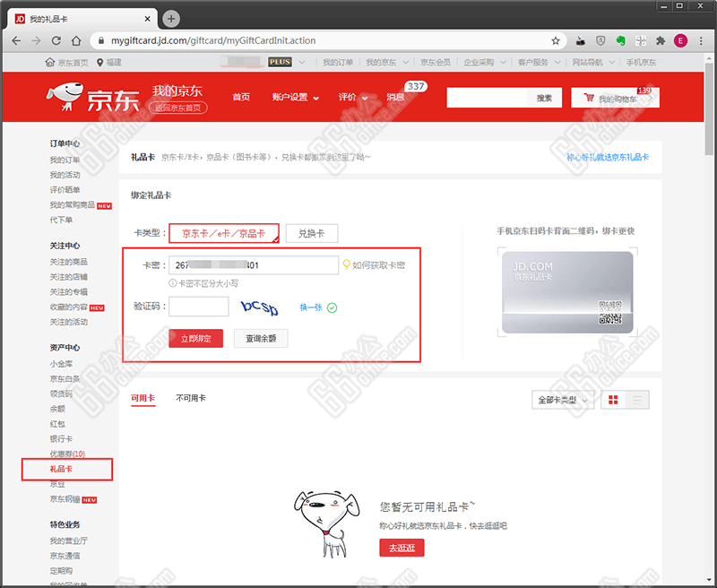The image size is (717, 588).
Task: Click 换一张 to refresh captcha
Action: point(311,307)
